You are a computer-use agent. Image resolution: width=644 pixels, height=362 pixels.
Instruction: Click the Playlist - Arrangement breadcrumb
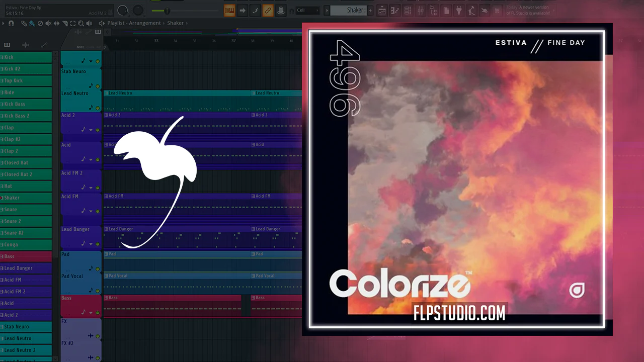(x=134, y=23)
